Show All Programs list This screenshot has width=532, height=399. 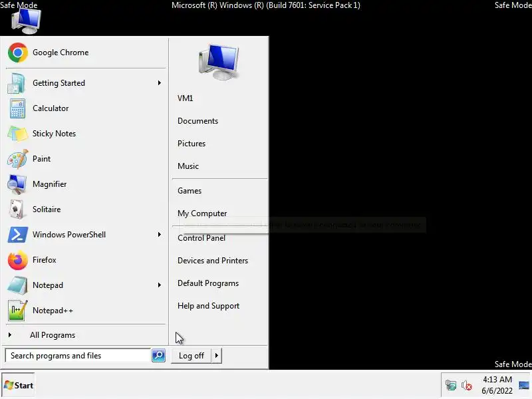53,335
